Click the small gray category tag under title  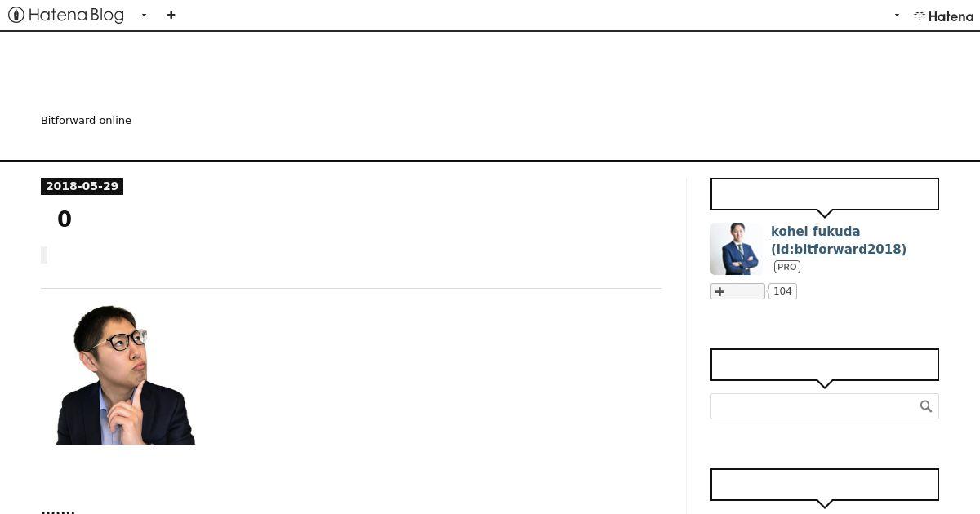(44, 255)
